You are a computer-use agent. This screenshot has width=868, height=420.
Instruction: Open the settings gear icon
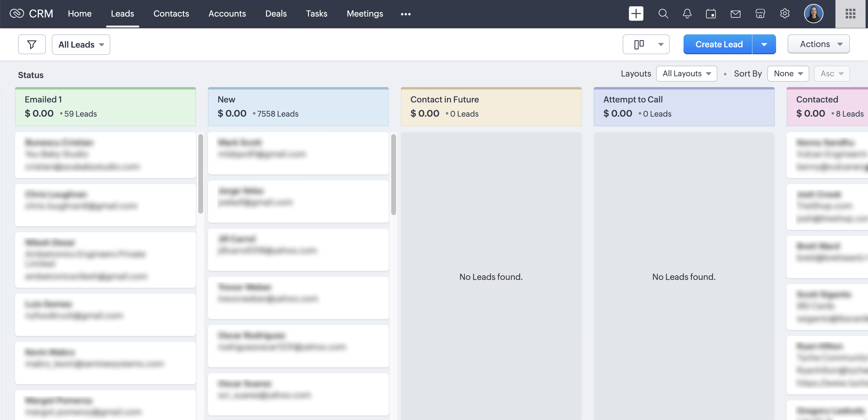(x=785, y=14)
